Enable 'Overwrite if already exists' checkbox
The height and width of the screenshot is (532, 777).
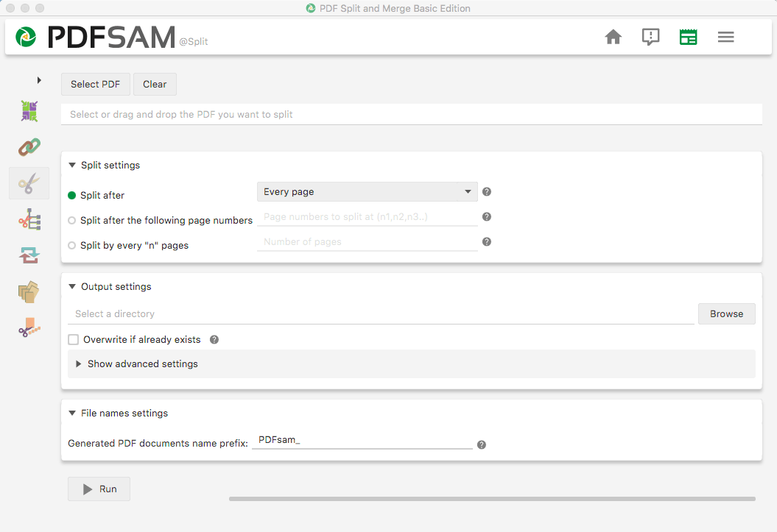(74, 340)
